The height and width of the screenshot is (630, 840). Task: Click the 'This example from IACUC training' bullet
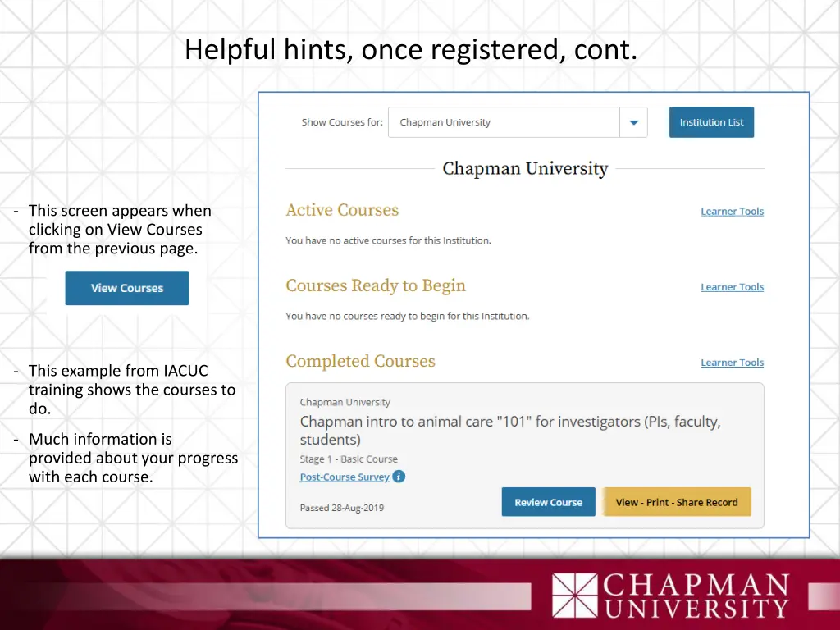132,390
